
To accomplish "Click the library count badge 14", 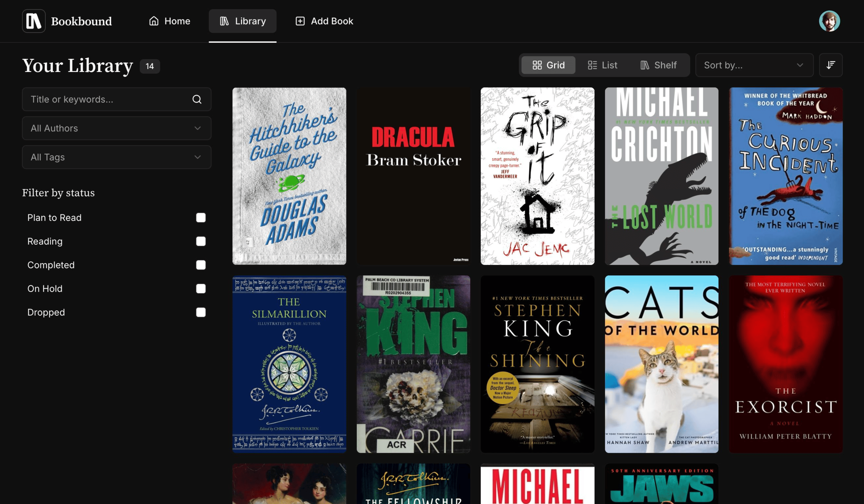I will (150, 66).
